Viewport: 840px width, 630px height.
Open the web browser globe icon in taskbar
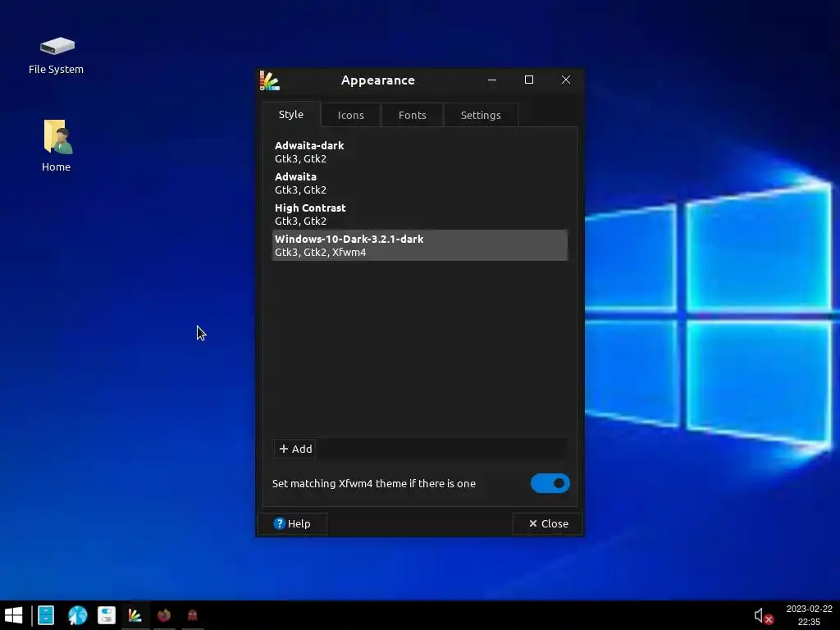tap(77, 615)
